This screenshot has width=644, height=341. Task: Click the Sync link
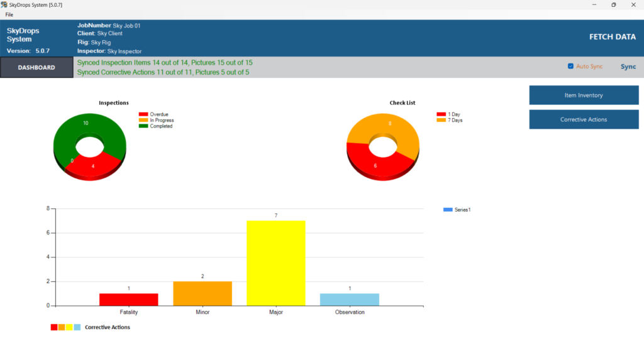coord(628,67)
